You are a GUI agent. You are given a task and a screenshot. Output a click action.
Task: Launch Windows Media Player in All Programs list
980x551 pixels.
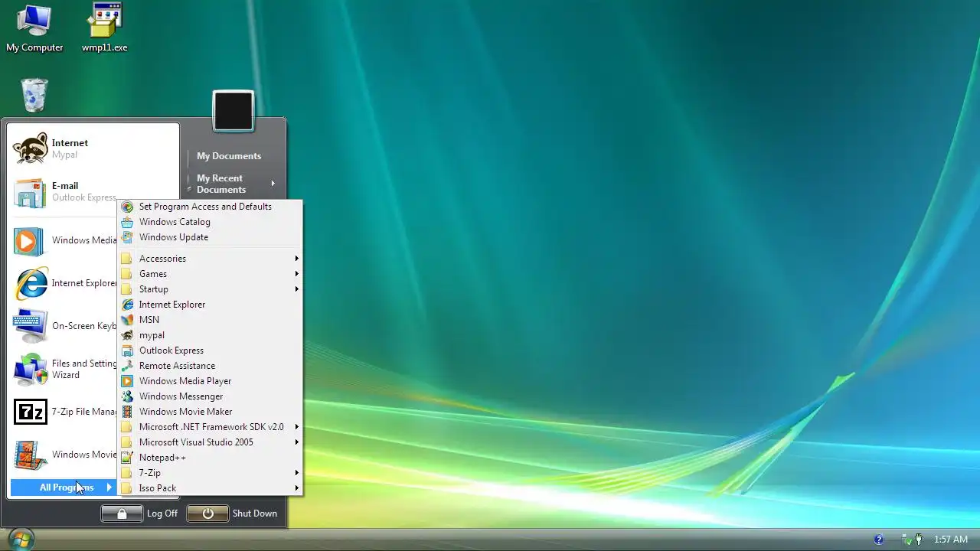click(x=210, y=381)
